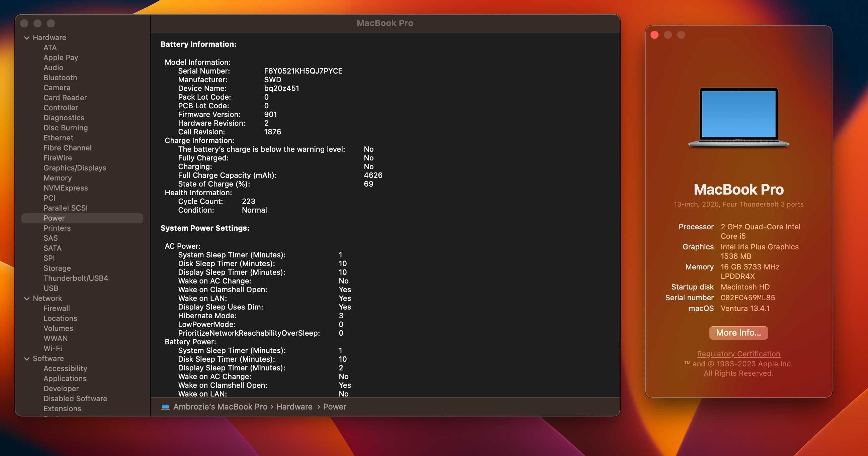Open Applications under Software
Image resolution: width=868 pixels, height=456 pixels.
[65, 378]
